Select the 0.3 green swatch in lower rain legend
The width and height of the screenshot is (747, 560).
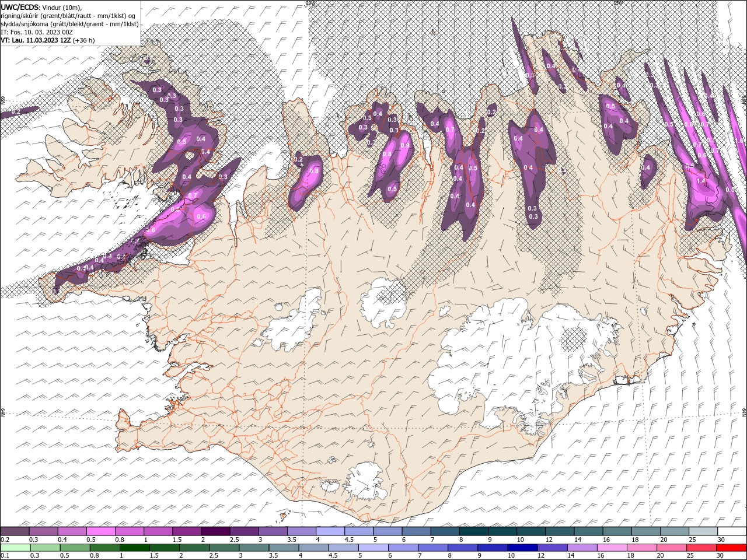(x=44, y=548)
